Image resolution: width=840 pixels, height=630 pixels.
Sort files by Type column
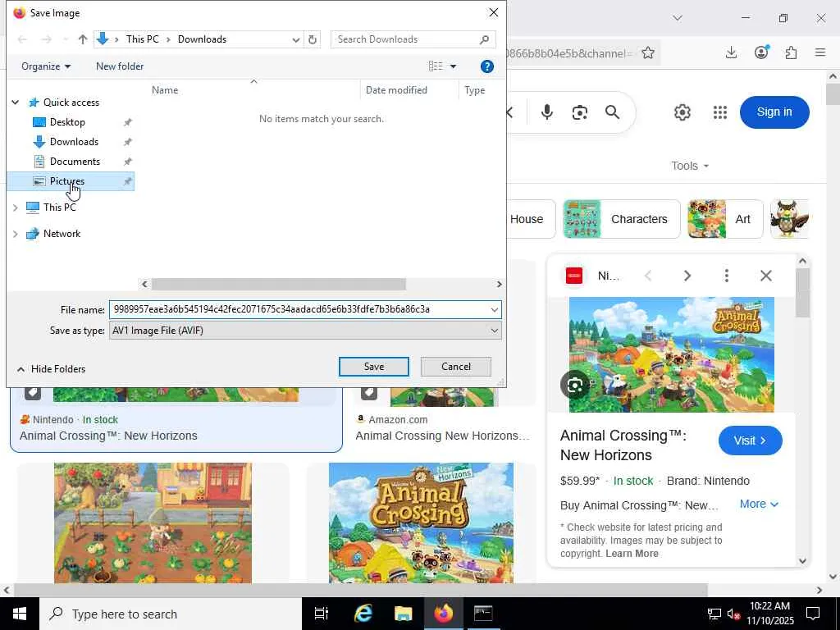[475, 90]
